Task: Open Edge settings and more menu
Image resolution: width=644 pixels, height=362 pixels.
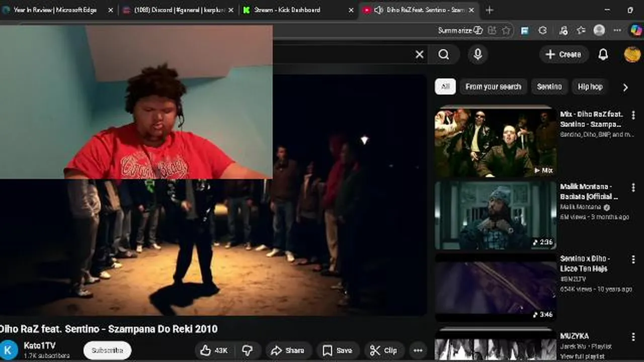Action: [617, 31]
